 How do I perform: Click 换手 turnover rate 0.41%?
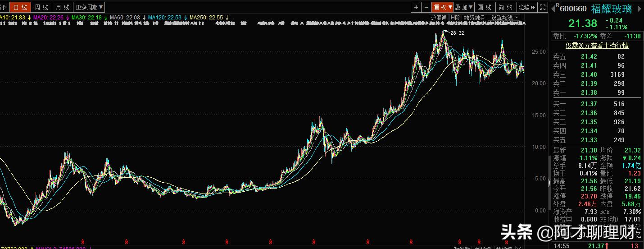tap(588, 173)
